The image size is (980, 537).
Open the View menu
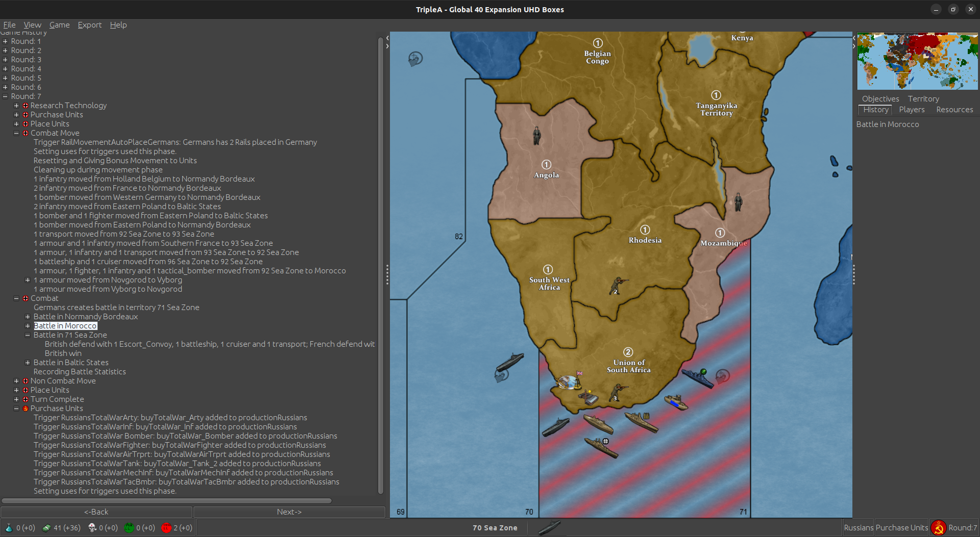click(x=32, y=25)
